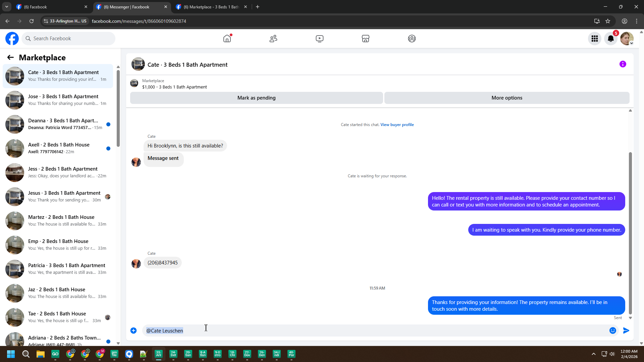The image size is (644, 362).
Task: Open the account profile picture dropdown
Action: coord(627,39)
